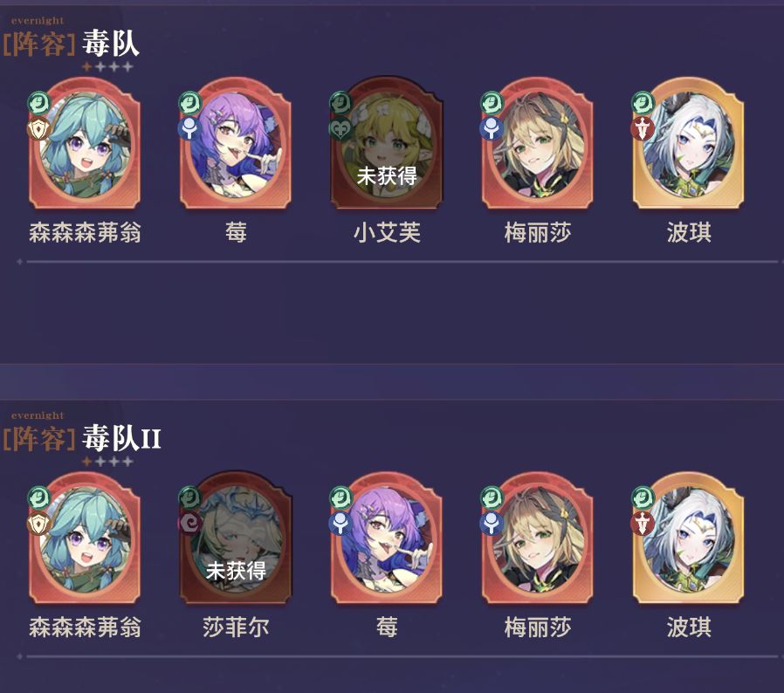Click shield class icon on 森森森茀翁 in 毒队II
The width and height of the screenshot is (784, 693).
point(39,524)
